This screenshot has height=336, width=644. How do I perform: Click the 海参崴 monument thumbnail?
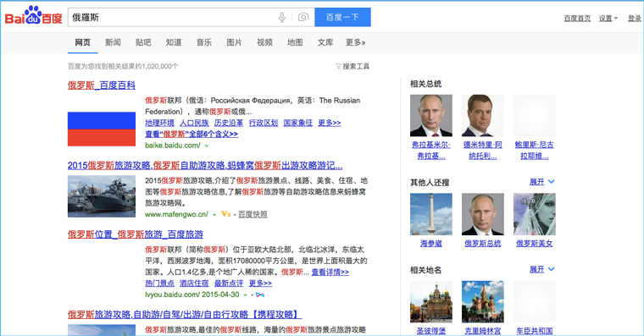(430, 214)
